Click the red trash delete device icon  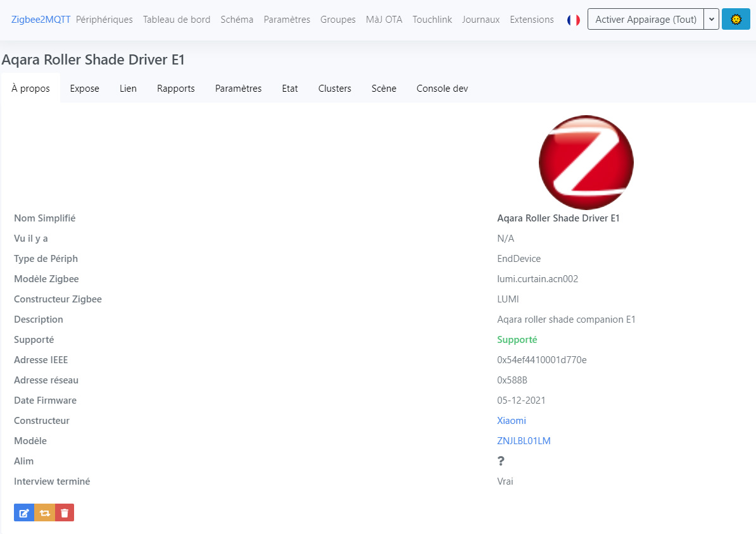click(65, 512)
